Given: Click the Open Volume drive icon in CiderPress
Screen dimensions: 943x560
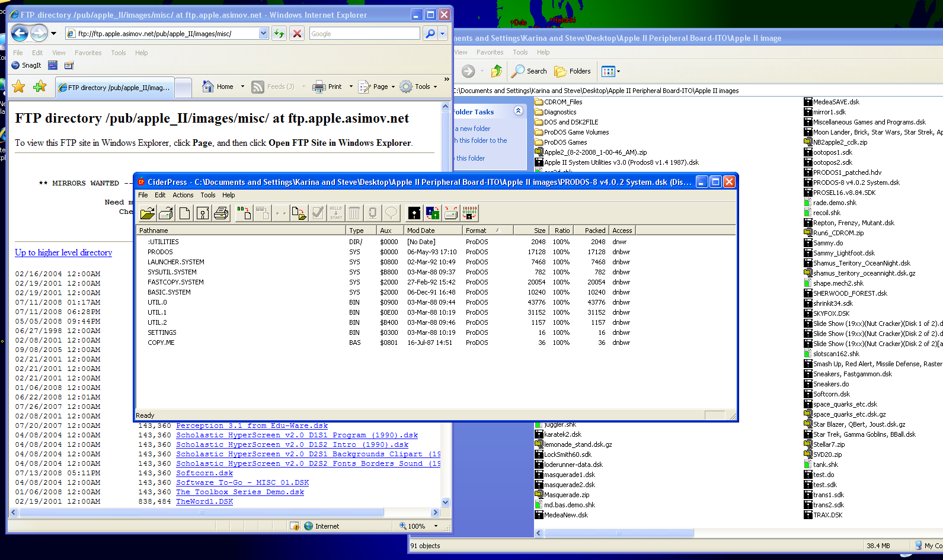Looking at the screenshot, I should (167, 213).
